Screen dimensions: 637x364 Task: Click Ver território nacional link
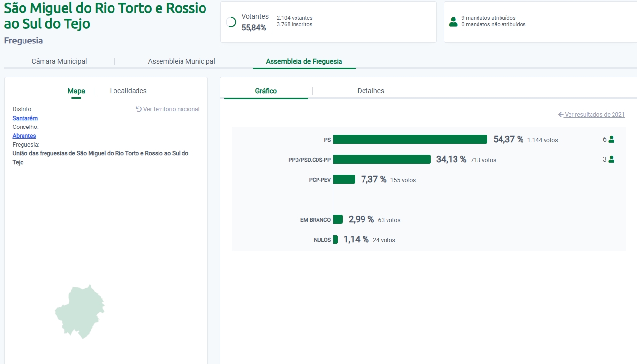coord(171,109)
